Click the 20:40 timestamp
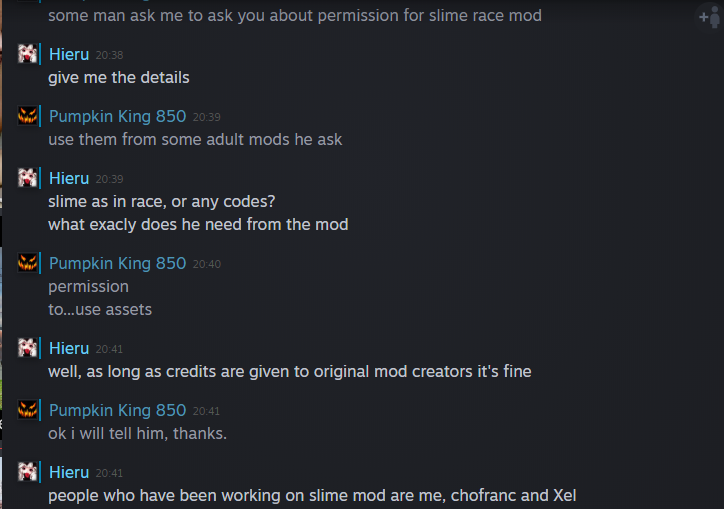This screenshot has width=724, height=509. click(x=207, y=264)
